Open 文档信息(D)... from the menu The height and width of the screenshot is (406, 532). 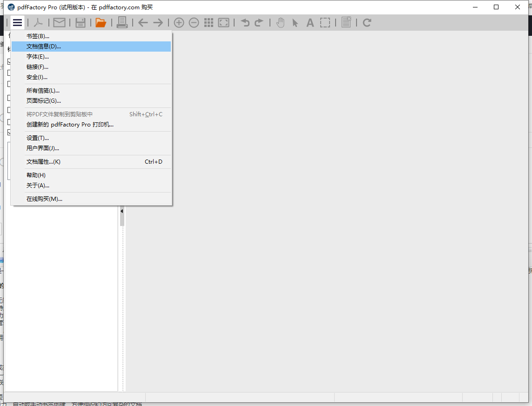44,47
